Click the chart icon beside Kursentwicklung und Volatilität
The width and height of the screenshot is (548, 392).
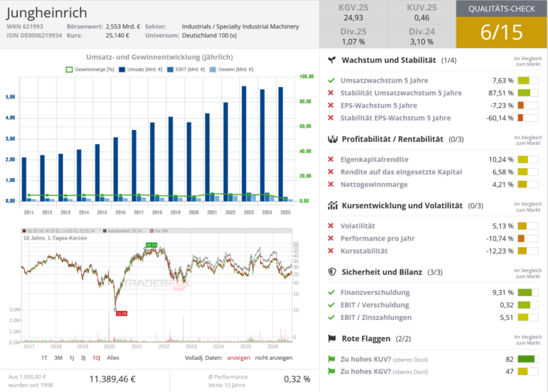333,206
